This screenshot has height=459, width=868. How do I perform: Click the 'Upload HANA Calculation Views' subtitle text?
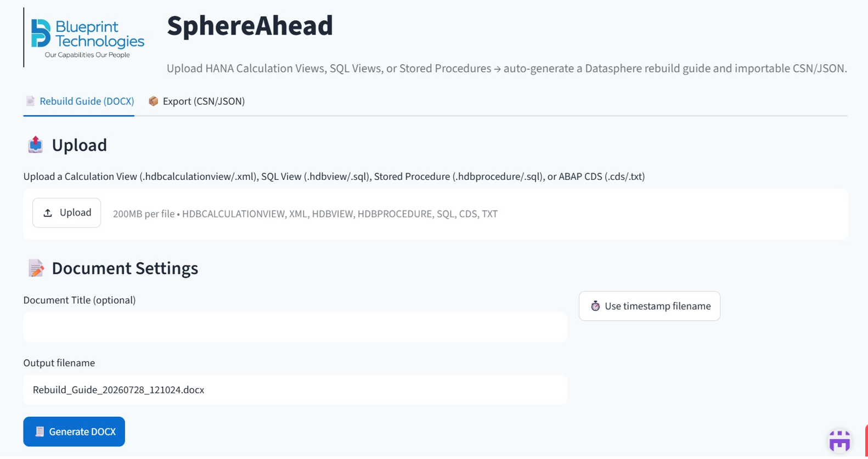click(x=507, y=69)
